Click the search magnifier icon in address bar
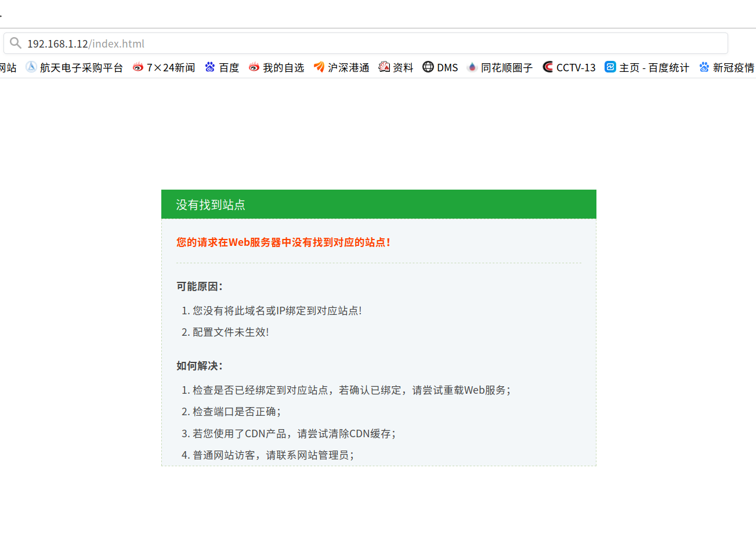This screenshot has height=548, width=756. click(x=16, y=43)
